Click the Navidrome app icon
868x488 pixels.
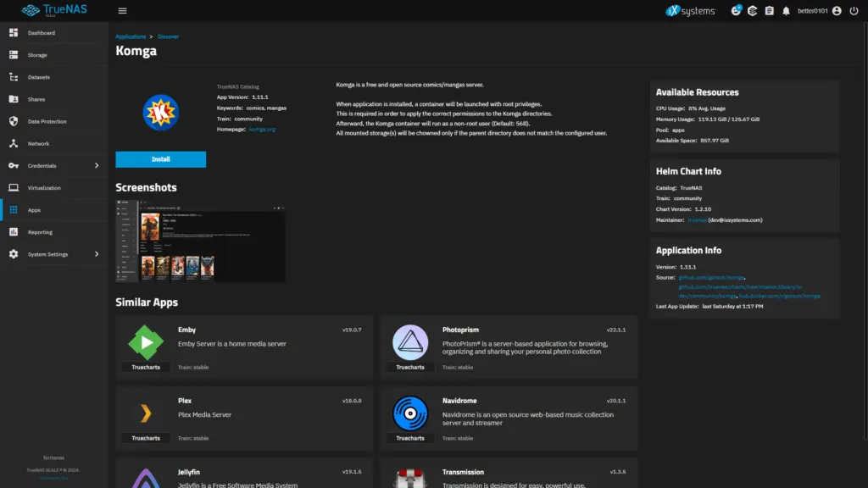tap(410, 413)
